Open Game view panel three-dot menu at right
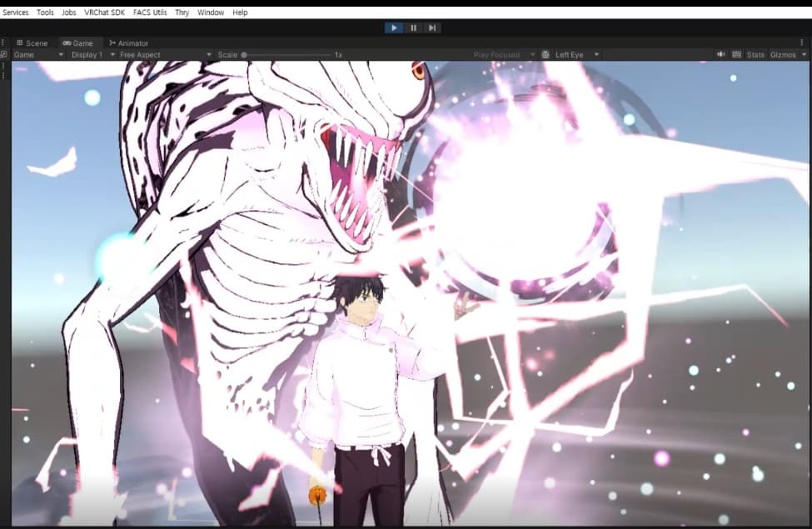 pyautogui.click(x=802, y=42)
